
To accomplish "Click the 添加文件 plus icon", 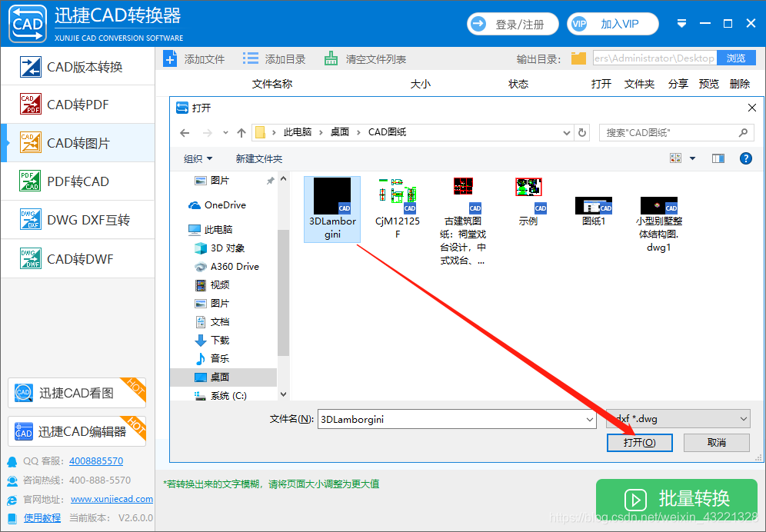I will (170, 59).
